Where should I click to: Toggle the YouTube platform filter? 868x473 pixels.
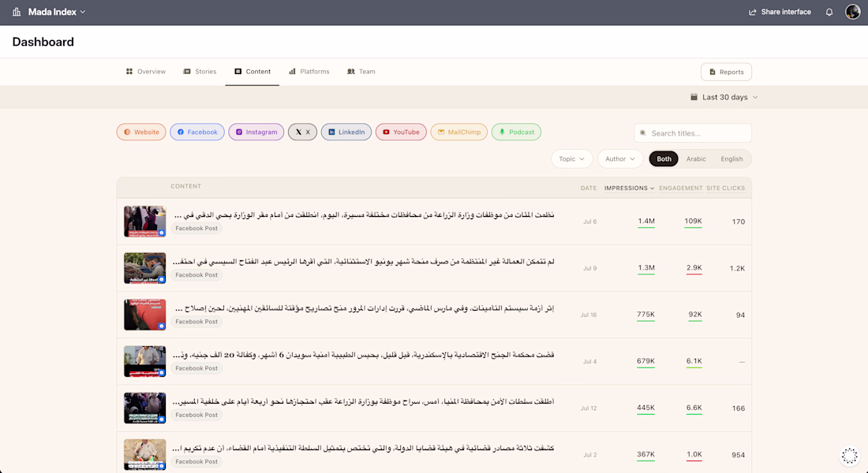[401, 132]
